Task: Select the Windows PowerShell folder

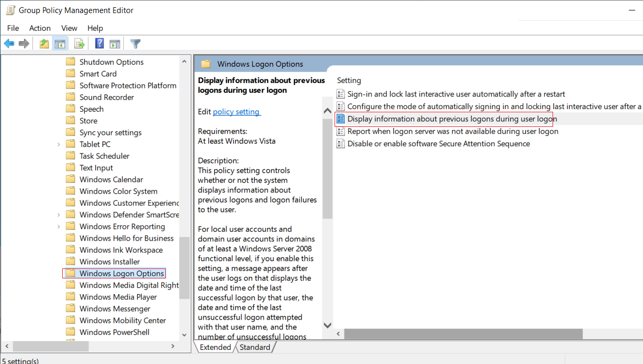Action: pyautogui.click(x=114, y=332)
